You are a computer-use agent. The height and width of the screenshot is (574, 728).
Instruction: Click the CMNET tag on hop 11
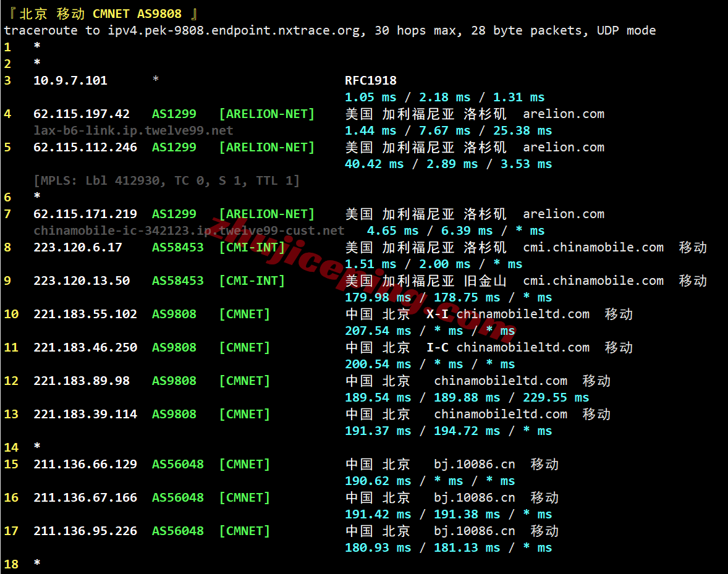(x=244, y=347)
